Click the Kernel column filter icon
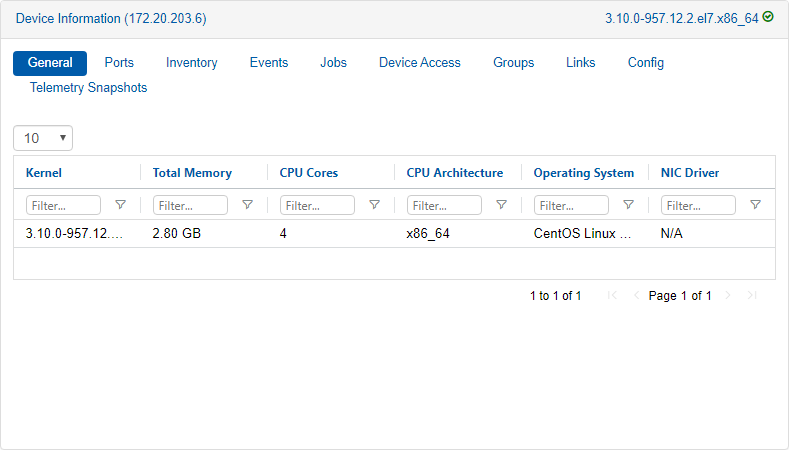Screen dimensions: 789x450 [x=121, y=205]
